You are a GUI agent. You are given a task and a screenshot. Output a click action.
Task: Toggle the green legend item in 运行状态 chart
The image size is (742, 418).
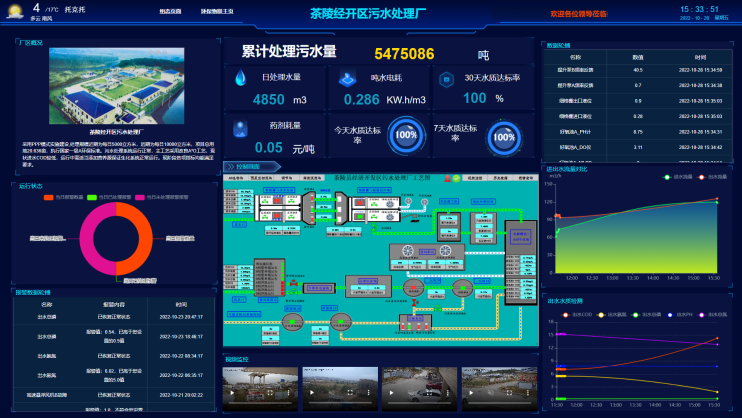click(x=109, y=197)
